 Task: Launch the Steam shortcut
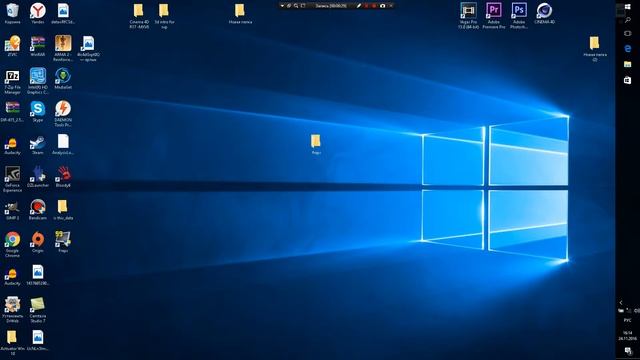pyautogui.click(x=38, y=144)
